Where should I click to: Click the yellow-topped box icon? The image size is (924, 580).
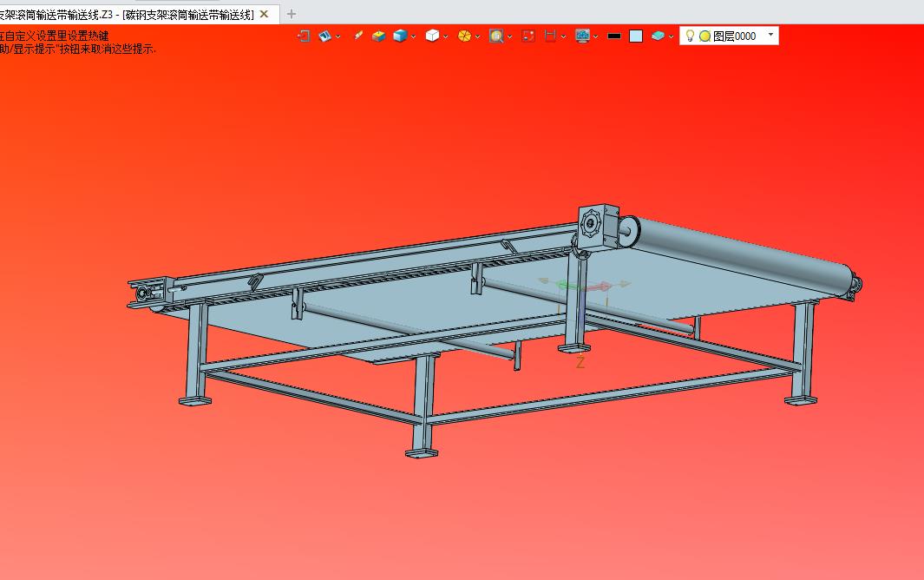pos(379,36)
